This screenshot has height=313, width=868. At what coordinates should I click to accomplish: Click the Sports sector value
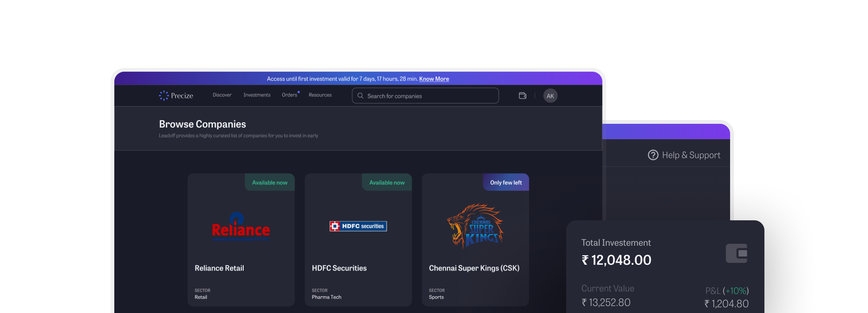436,297
